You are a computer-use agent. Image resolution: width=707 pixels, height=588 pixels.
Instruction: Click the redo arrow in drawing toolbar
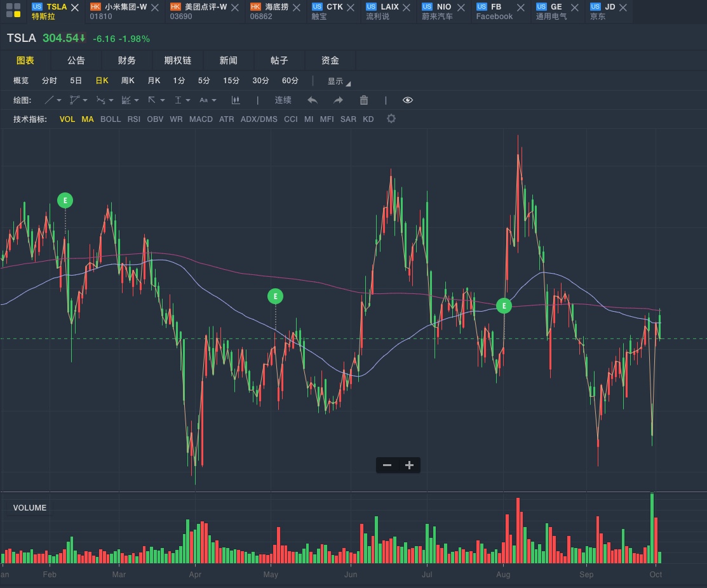point(338,100)
